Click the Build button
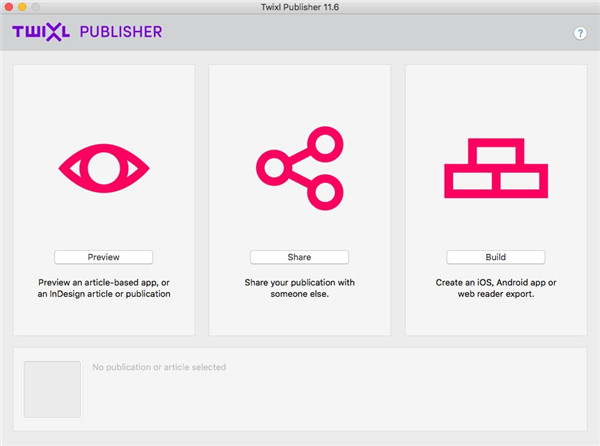Screen dimensions: 600x446 [496, 257]
